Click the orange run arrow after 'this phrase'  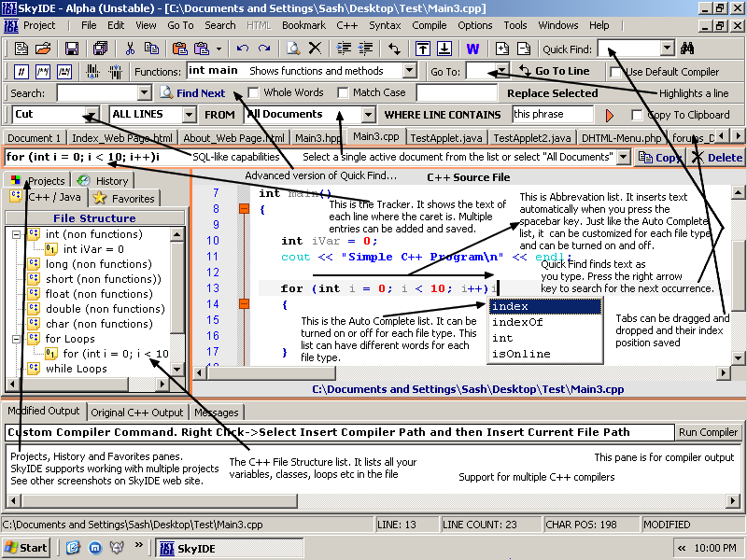[611, 115]
